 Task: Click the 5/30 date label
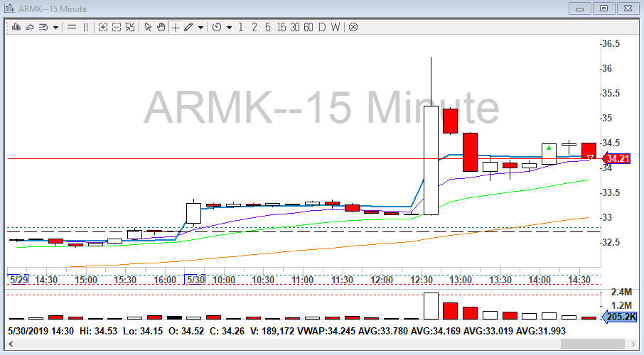coord(195,280)
